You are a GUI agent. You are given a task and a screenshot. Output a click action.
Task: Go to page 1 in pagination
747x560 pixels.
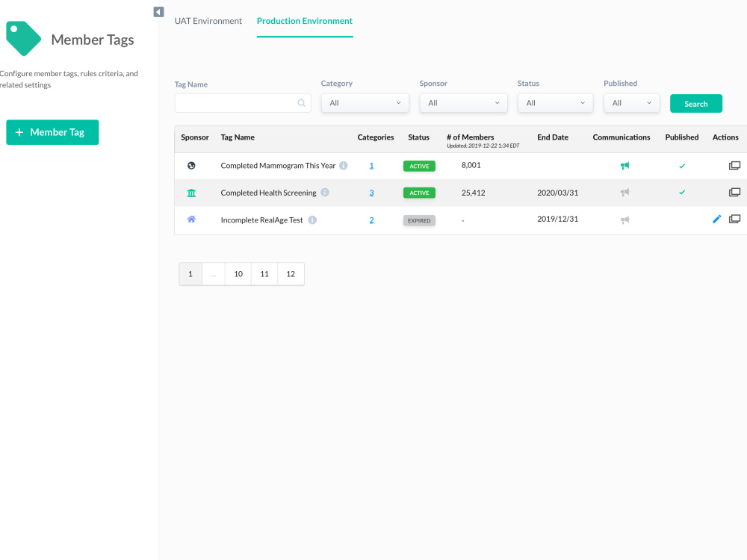point(190,274)
